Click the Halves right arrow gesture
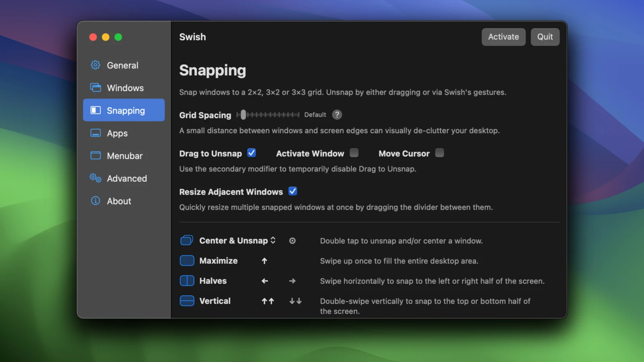This screenshot has height=362, width=644. click(x=292, y=281)
